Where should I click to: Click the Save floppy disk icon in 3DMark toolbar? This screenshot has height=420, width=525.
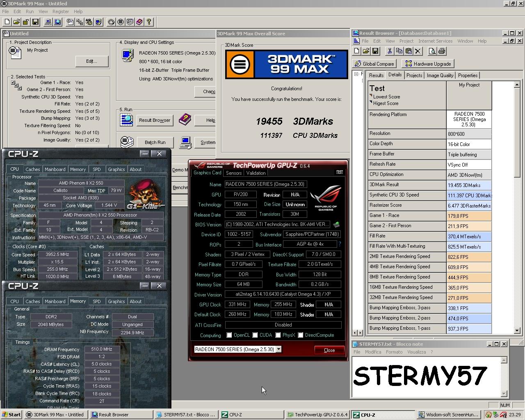tap(35, 22)
